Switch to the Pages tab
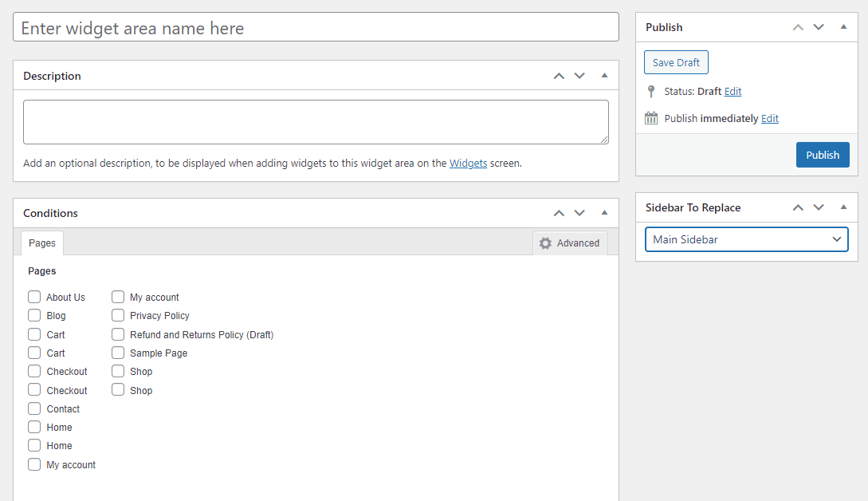This screenshot has height=501, width=868. tap(41, 243)
